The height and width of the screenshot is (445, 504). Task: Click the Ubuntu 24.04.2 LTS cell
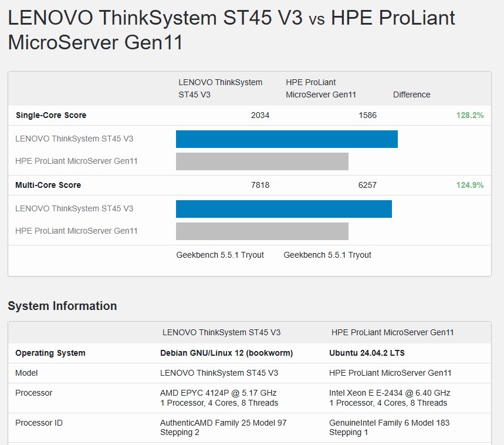point(367,353)
